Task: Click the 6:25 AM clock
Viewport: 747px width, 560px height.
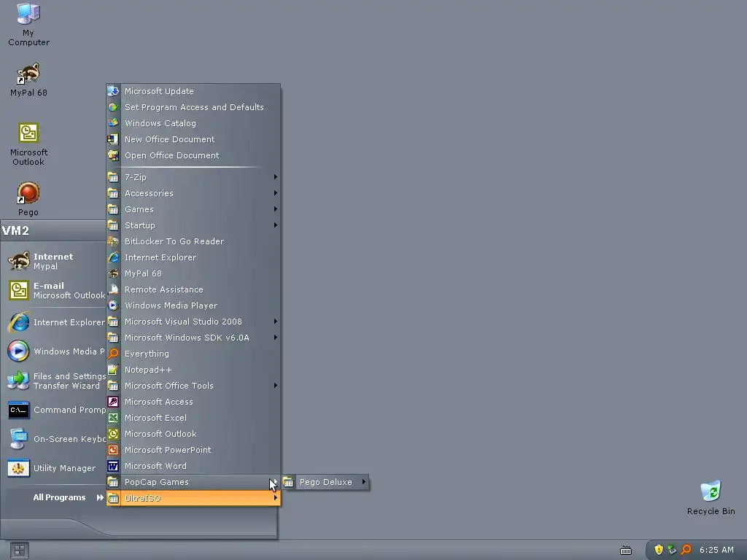Action: [x=716, y=550]
